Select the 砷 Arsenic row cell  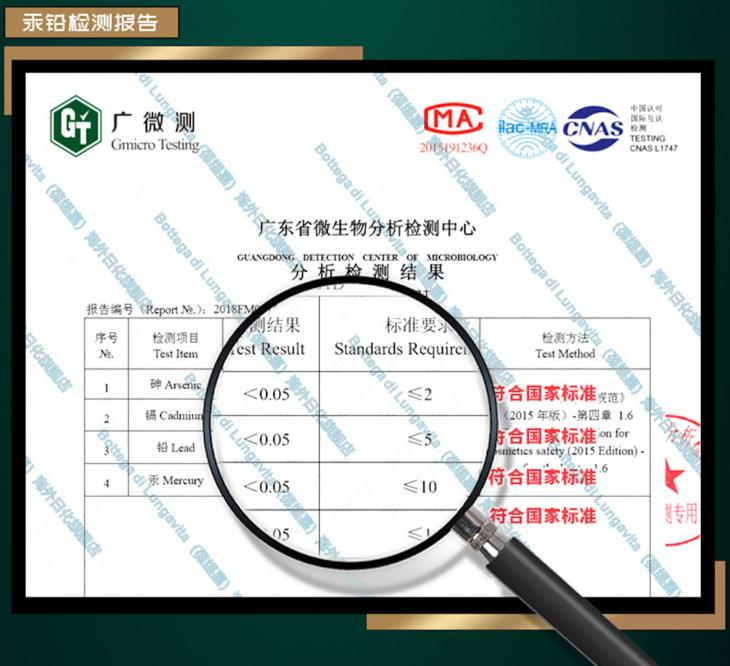coord(176,384)
